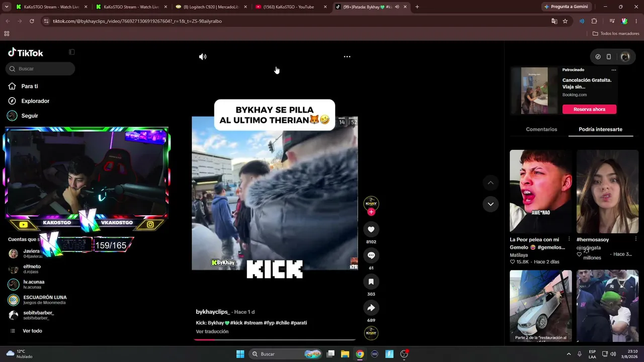Mute the TikTok video with the speaker icon
This screenshot has width=644, height=362.
click(x=203, y=57)
